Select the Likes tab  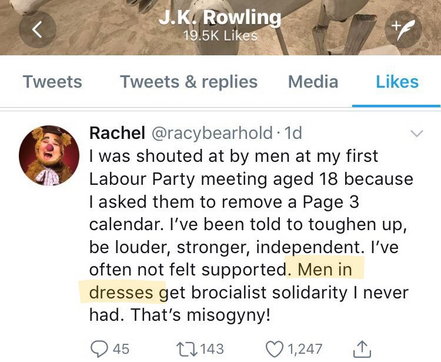coord(397,82)
